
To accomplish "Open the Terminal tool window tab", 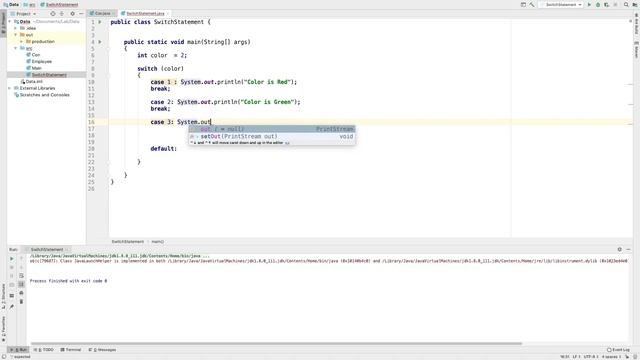I will tap(71, 350).
